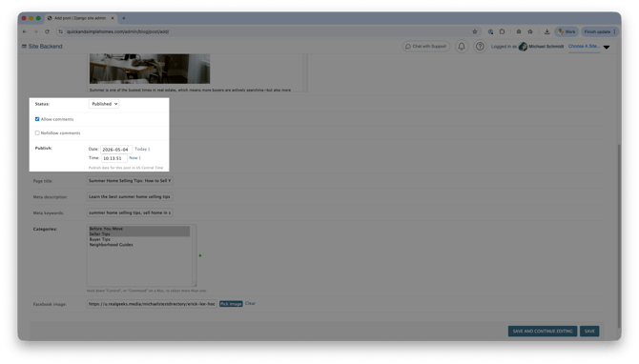Screen dimensions: 639x364
Task: Show browser downloads
Action: coord(546,31)
